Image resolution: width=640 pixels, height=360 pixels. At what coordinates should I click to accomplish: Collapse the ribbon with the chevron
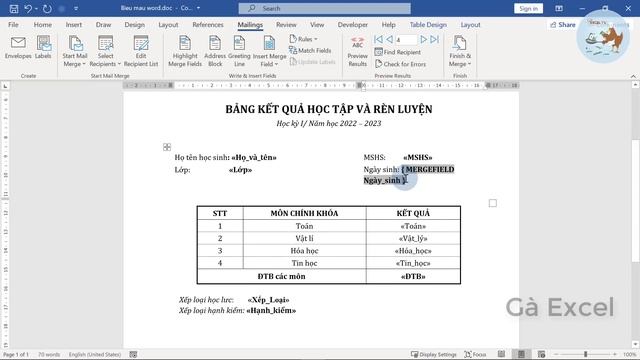click(x=633, y=76)
